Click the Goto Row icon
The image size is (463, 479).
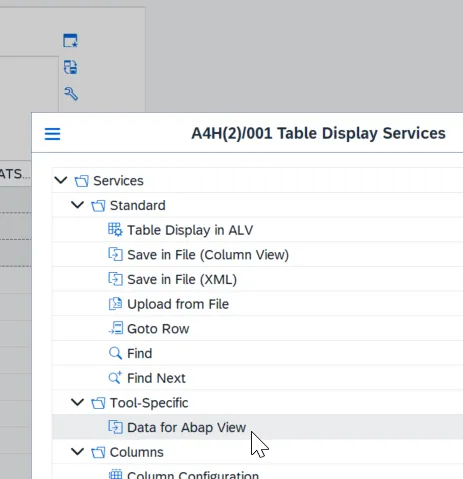click(x=116, y=328)
